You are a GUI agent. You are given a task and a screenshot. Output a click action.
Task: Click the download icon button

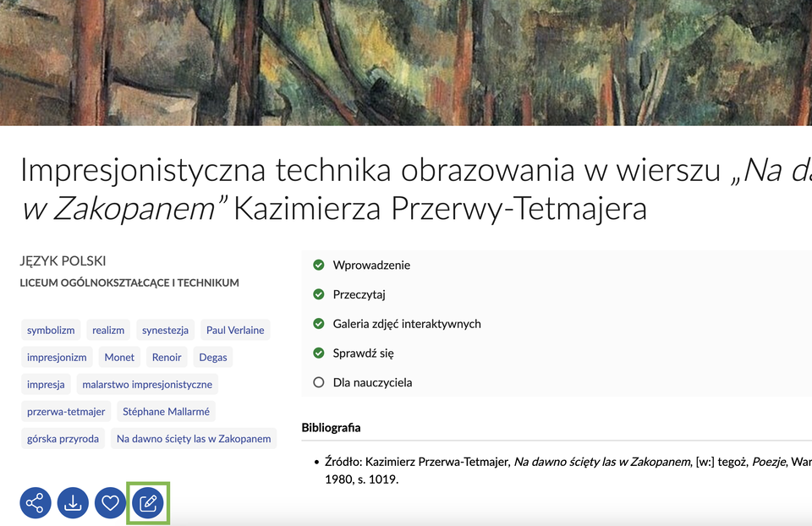tap(73, 503)
